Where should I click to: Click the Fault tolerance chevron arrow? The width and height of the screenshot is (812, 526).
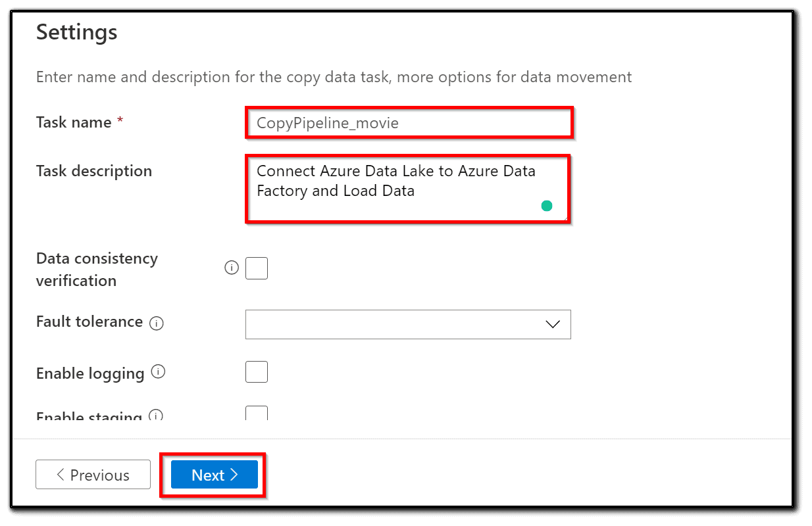coord(553,325)
